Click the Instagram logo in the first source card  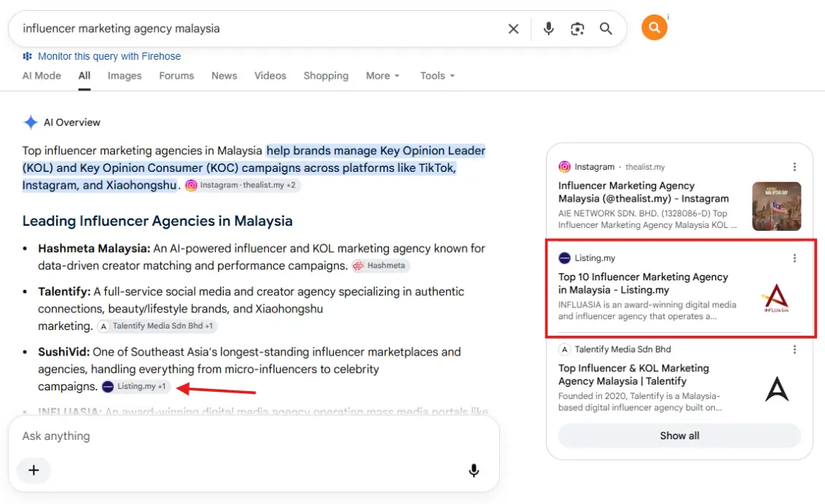click(565, 167)
